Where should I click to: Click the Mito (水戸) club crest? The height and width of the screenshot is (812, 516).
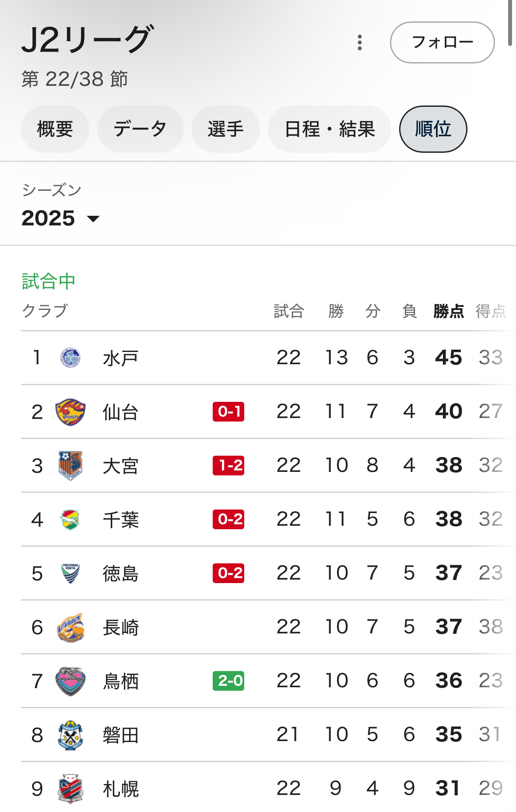70,358
